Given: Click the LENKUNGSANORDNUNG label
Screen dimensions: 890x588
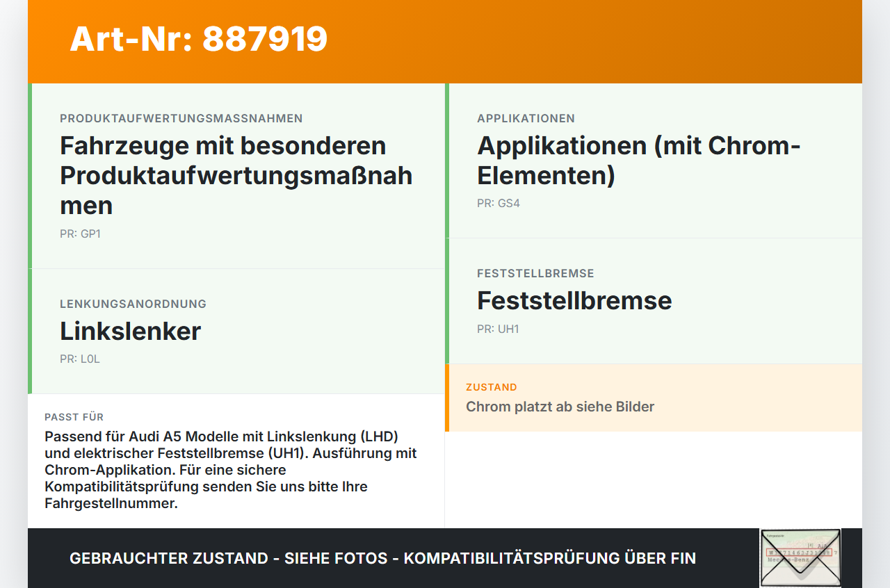Looking at the screenshot, I should 133,304.
